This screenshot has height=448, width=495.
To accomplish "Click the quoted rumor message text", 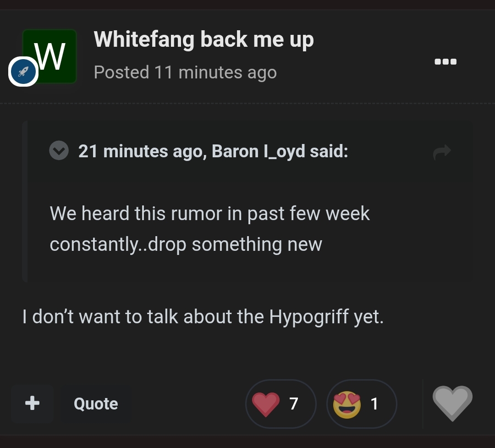I will pos(209,229).
